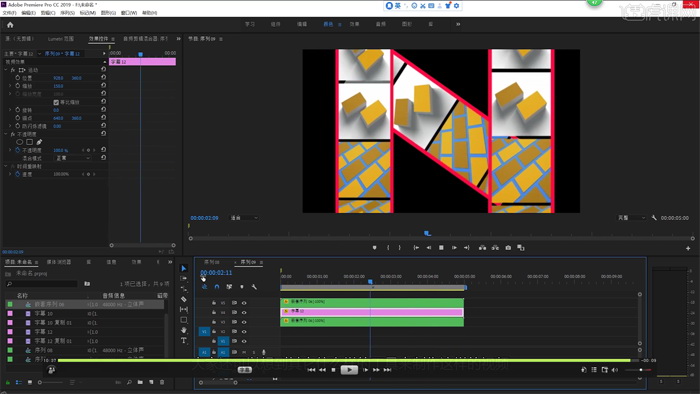Open the Lumetri 范围 panel tab

pyautogui.click(x=61, y=39)
